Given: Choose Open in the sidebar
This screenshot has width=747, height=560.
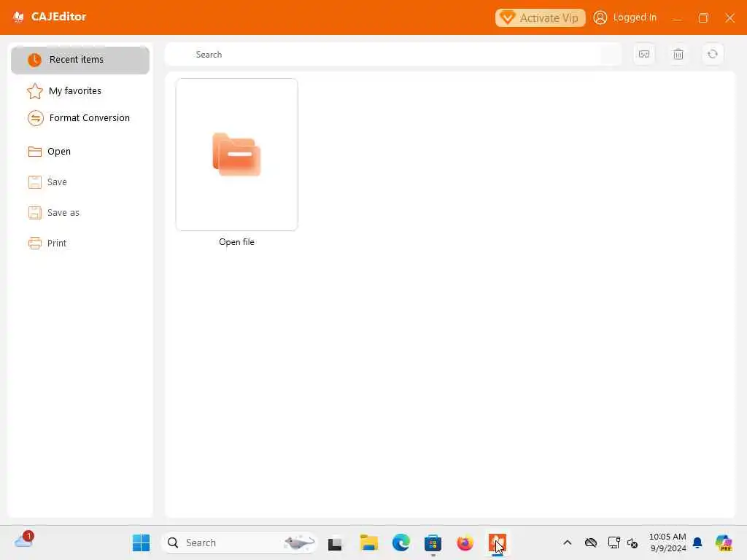Looking at the screenshot, I should 50,152.
